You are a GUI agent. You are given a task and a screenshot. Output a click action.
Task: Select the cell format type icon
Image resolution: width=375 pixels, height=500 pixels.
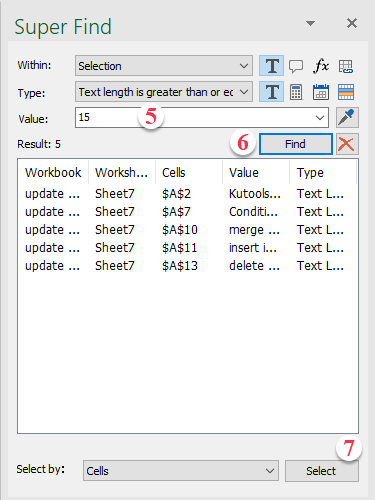pyautogui.click(x=346, y=92)
